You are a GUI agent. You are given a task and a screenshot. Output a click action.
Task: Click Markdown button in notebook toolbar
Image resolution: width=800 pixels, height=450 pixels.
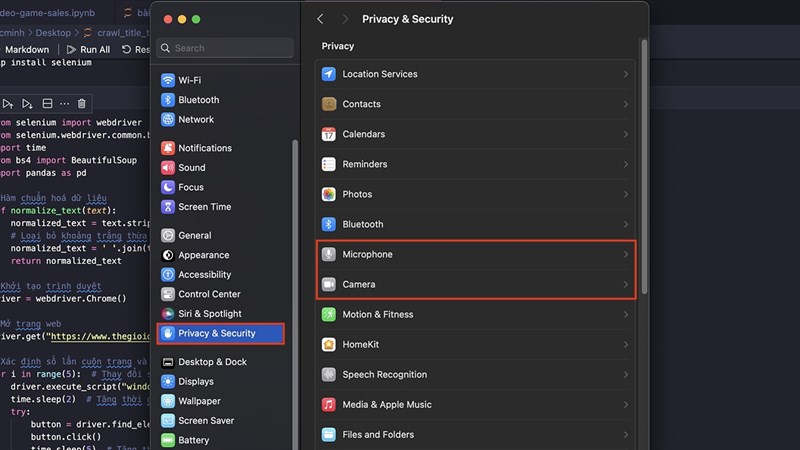pyautogui.click(x=27, y=49)
